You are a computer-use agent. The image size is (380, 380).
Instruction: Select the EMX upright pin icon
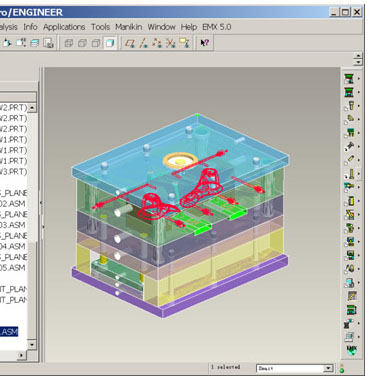(x=350, y=173)
